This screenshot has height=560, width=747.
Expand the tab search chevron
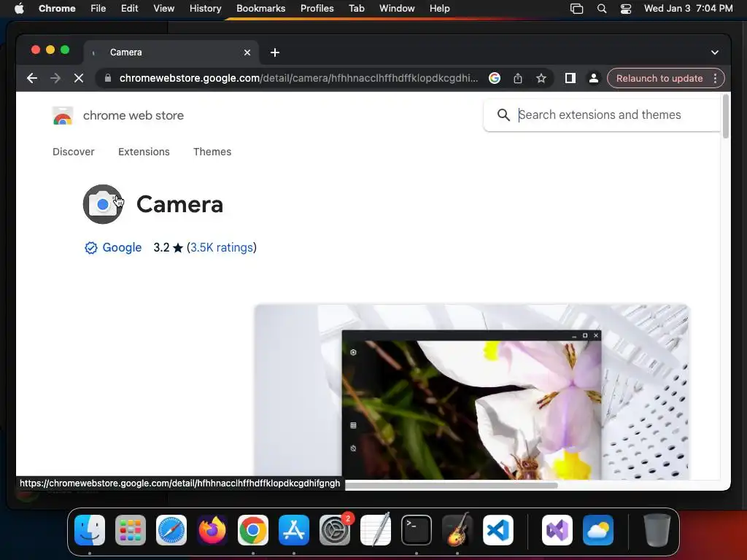715,52
